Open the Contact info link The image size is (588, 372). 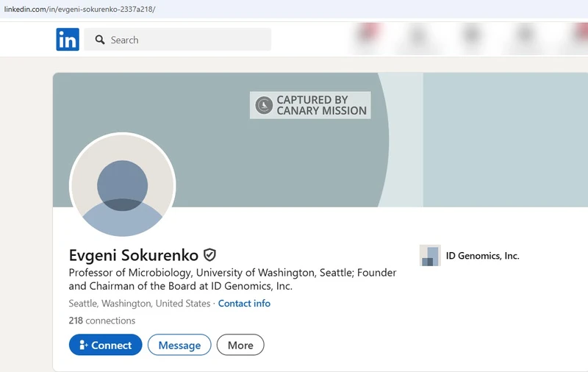click(x=244, y=304)
